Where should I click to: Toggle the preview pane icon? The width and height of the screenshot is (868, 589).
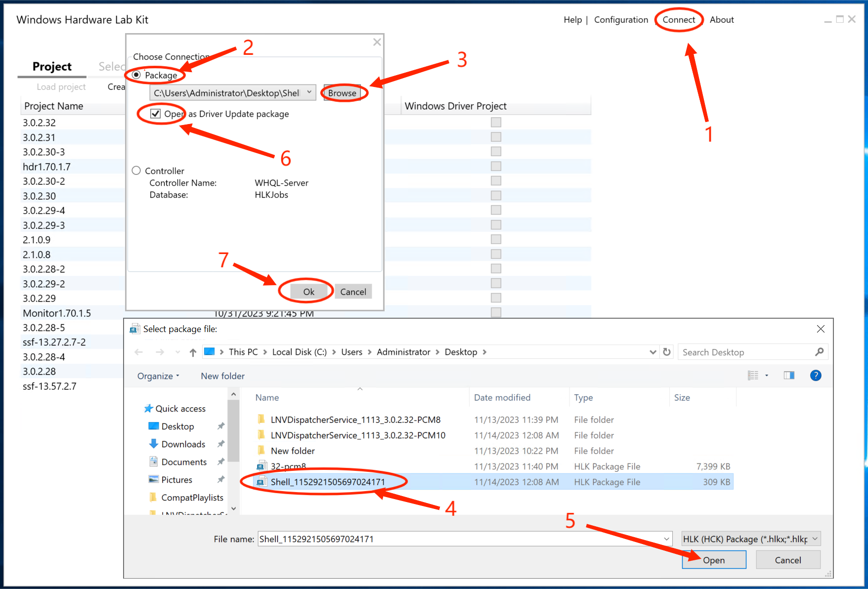point(789,376)
